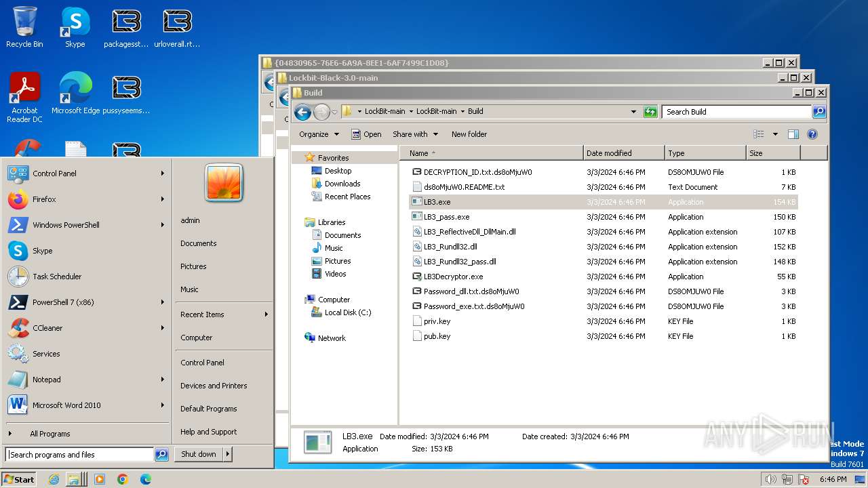Select LB3_ReflectiveDll_DllMain.dll file
868x488 pixels.
click(464, 232)
